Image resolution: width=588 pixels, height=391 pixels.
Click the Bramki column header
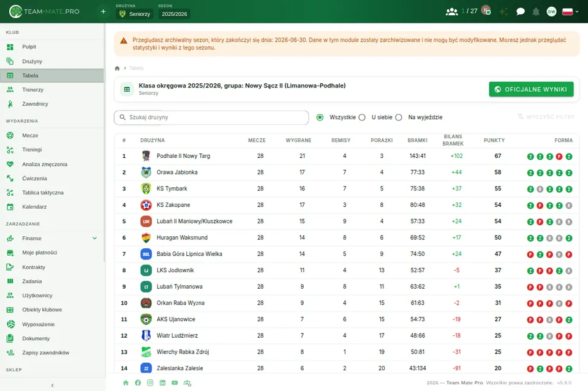(x=417, y=141)
